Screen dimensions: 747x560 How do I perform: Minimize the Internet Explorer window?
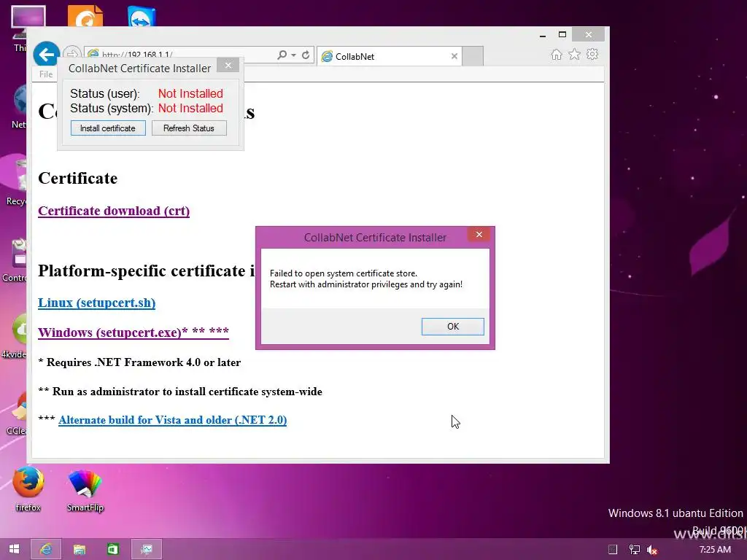coord(543,35)
